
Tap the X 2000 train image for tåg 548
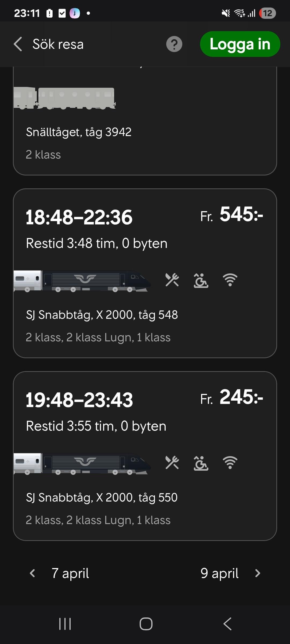pos(82,281)
